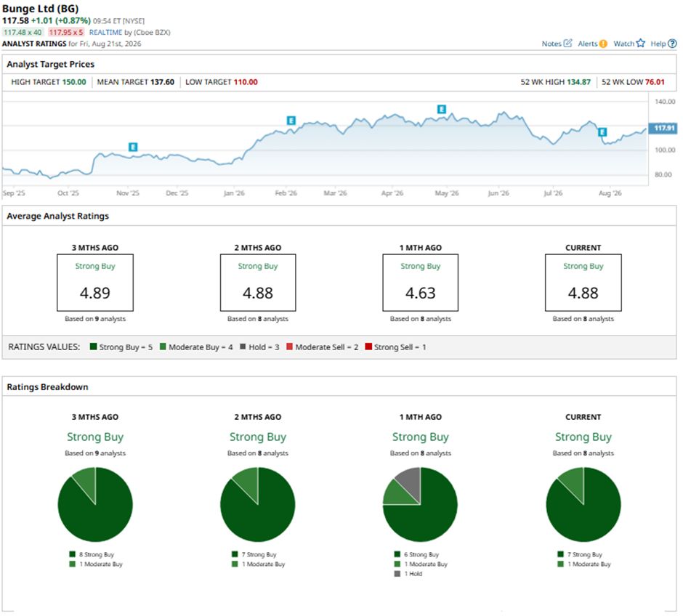Click the bid quote 117.48 x 40
683x616 pixels.
pos(23,32)
